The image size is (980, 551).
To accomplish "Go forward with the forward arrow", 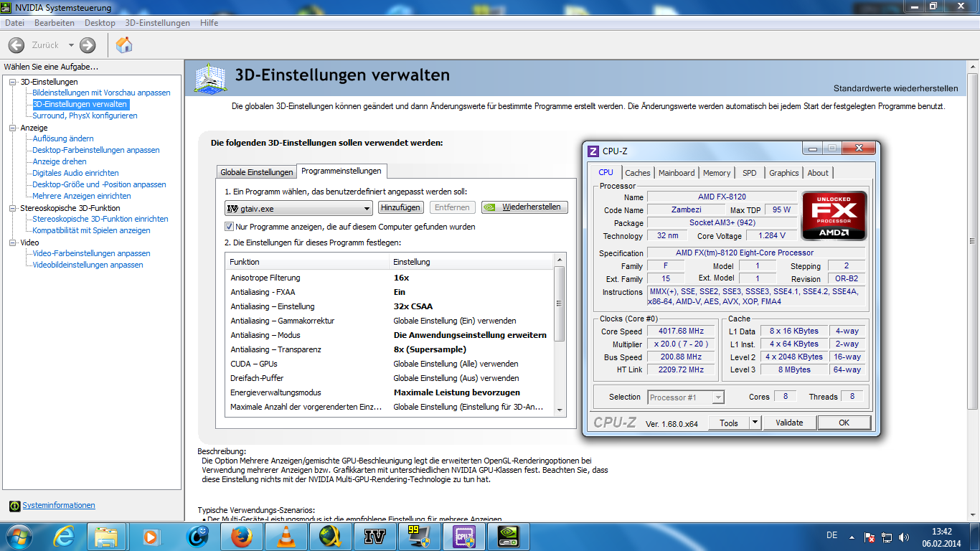I will tap(88, 45).
